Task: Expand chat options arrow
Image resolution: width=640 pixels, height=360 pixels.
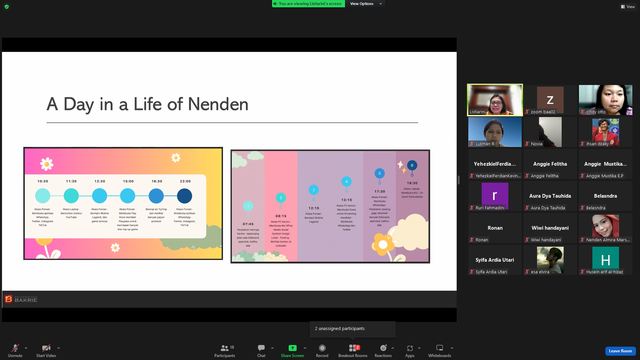Action: point(272,348)
